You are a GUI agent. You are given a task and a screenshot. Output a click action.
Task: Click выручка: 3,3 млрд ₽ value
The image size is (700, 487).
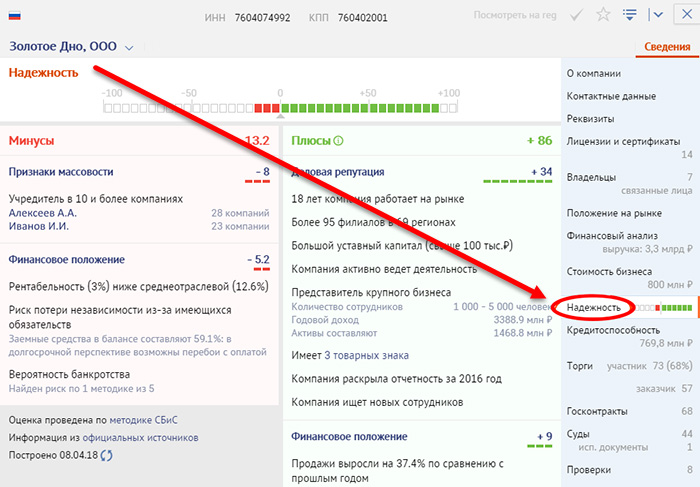pyautogui.click(x=647, y=249)
